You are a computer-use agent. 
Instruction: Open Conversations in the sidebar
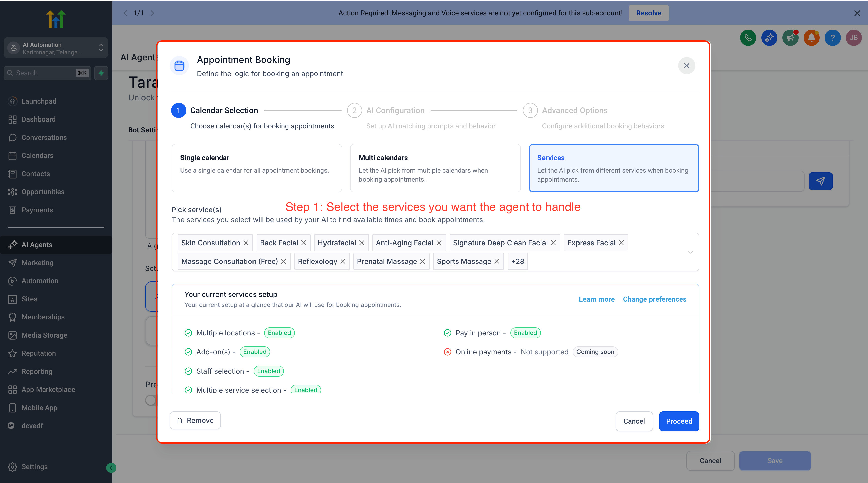[x=56, y=137]
